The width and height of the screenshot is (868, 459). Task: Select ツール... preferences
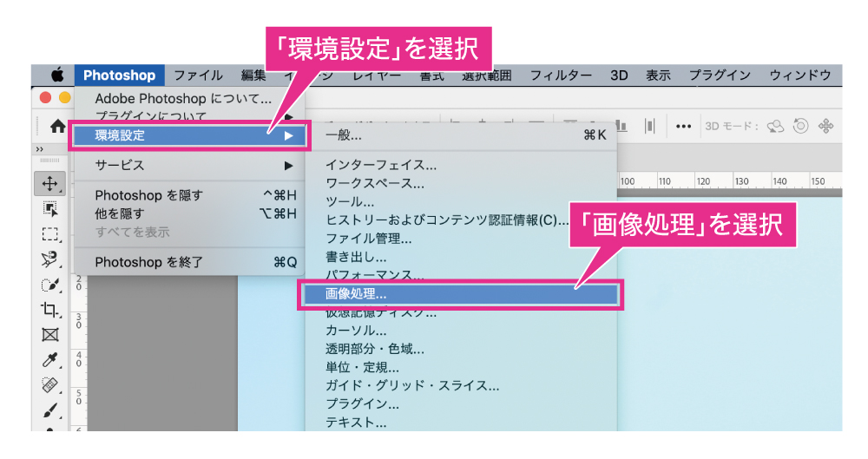461,201
